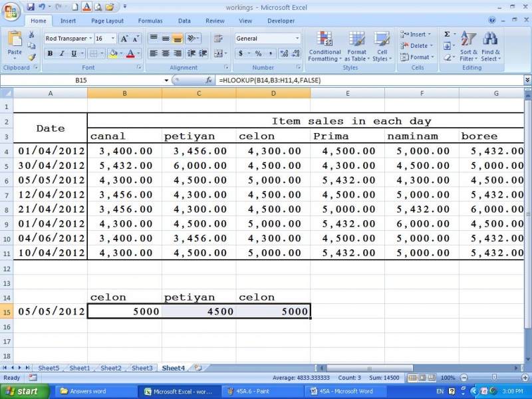Viewport: 532px width, 399px height.
Task: Switch to 45A Microsoft Word in taskbar
Action: tap(346, 391)
